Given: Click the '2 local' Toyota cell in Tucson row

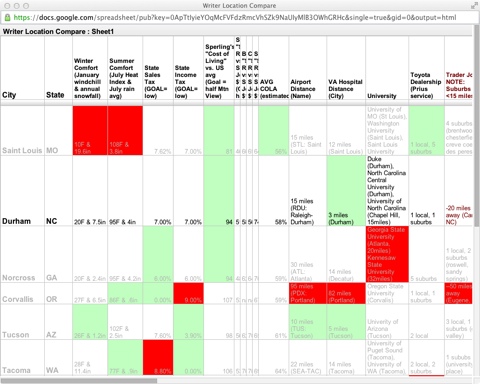Looking at the screenshot, I should (427, 322).
